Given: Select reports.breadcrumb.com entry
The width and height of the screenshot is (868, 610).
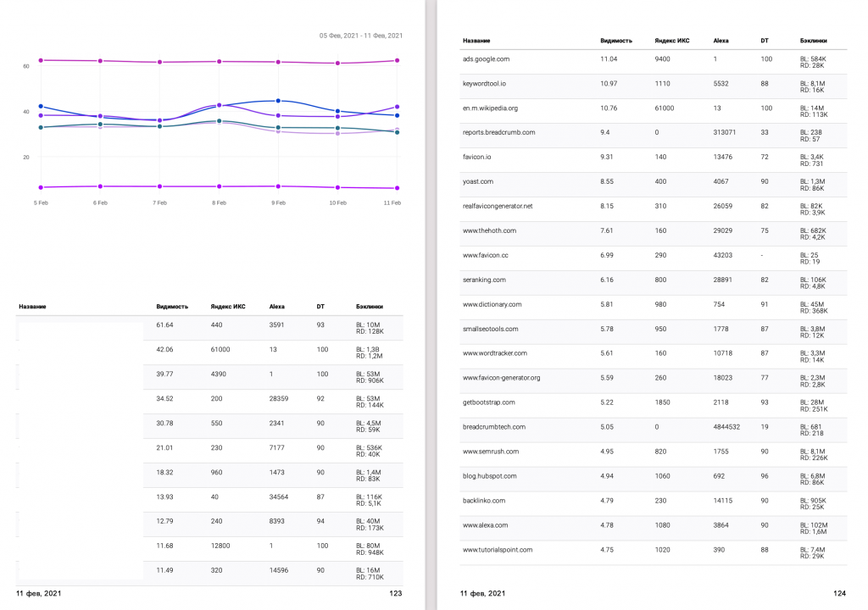Looking at the screenshot, I should [x=498, y=132].
